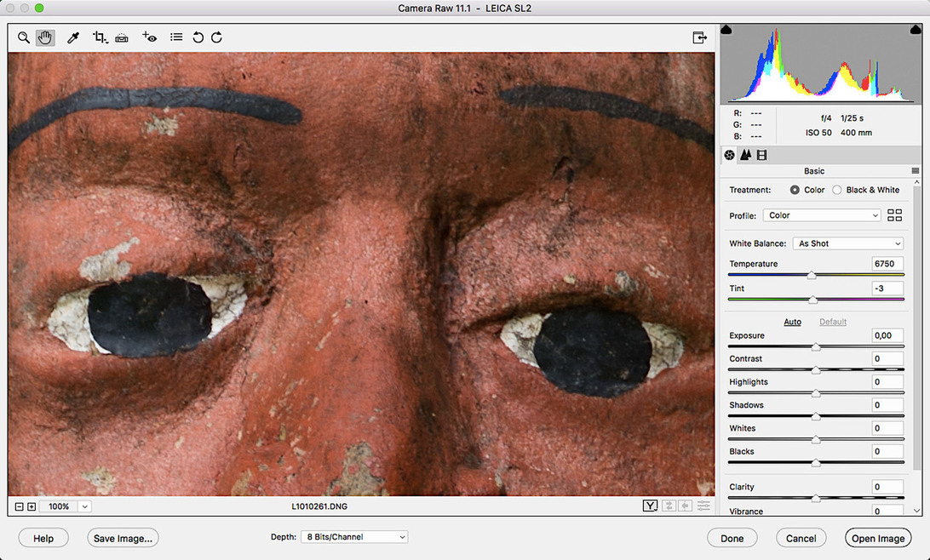Rotate image 90° counterclockwise

coord(198,37)
